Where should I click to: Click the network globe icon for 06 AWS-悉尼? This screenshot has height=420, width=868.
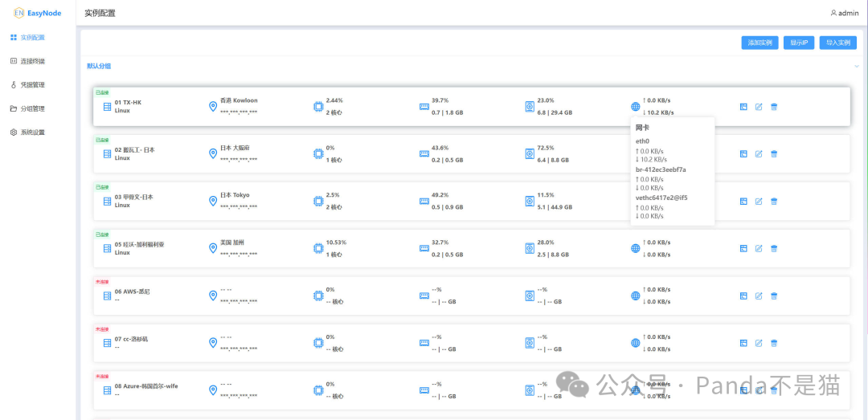[x=635, y=296]
